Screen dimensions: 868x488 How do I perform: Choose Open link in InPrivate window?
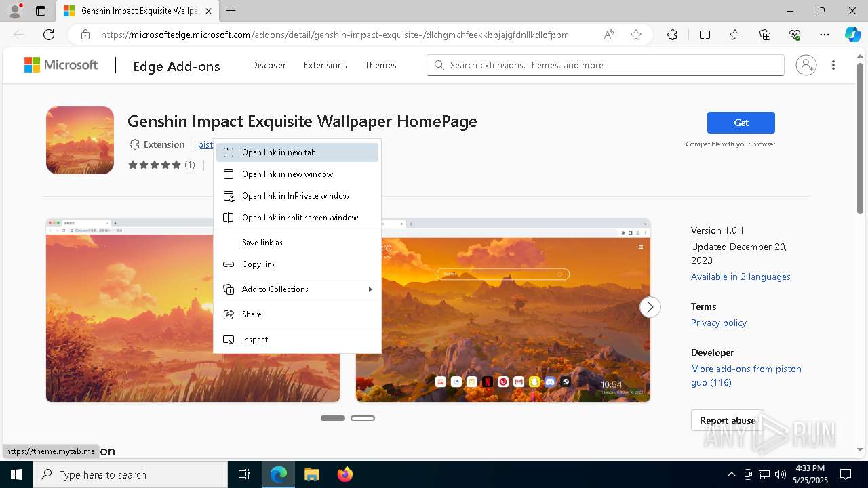click(x=297, y=196)
